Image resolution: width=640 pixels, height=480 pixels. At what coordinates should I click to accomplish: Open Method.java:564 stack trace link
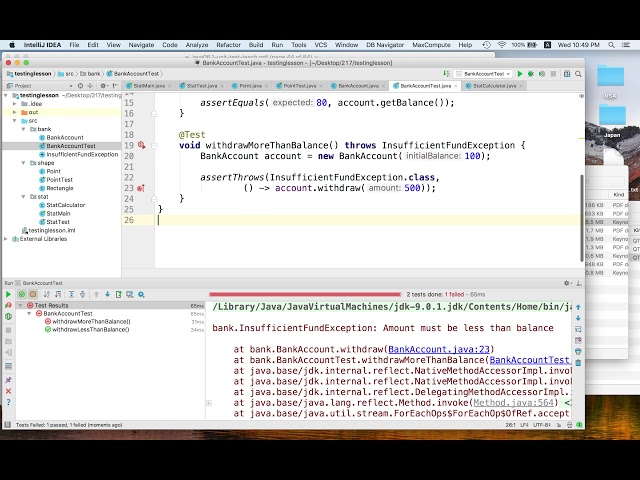(513, 403)
